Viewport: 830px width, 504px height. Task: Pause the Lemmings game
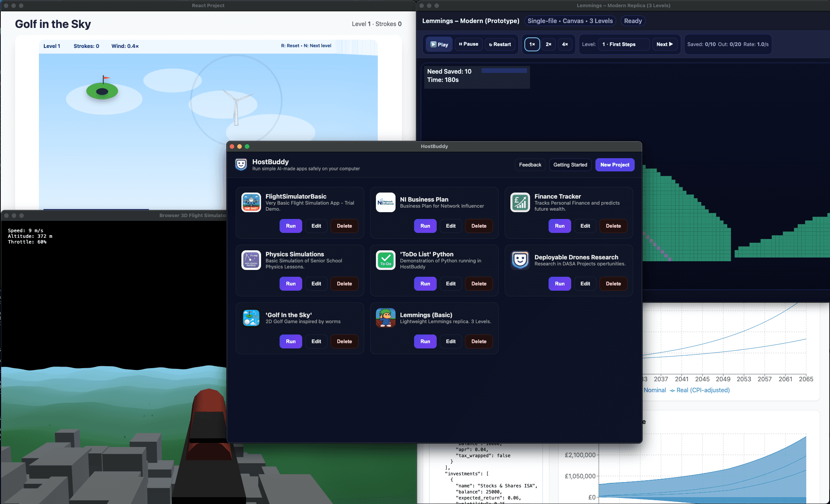(x=468, y=44)
